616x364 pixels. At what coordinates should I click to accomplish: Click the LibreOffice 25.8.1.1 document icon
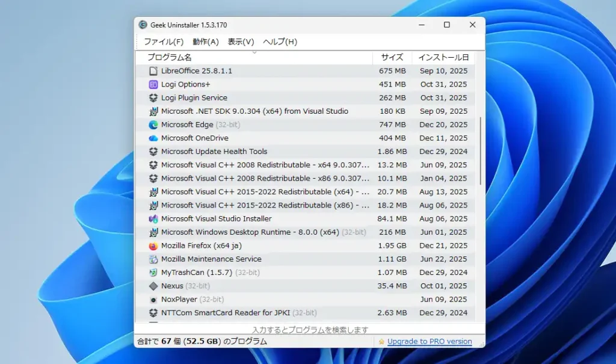point(153,70)
